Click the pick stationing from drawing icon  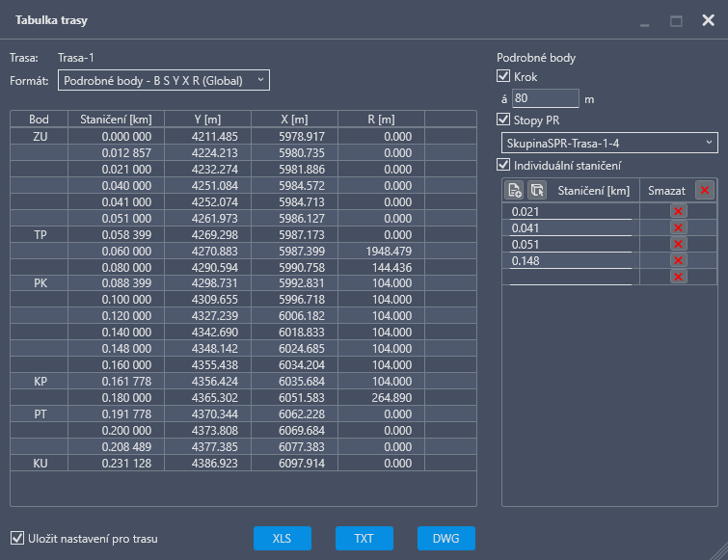[x=536, y=191]
